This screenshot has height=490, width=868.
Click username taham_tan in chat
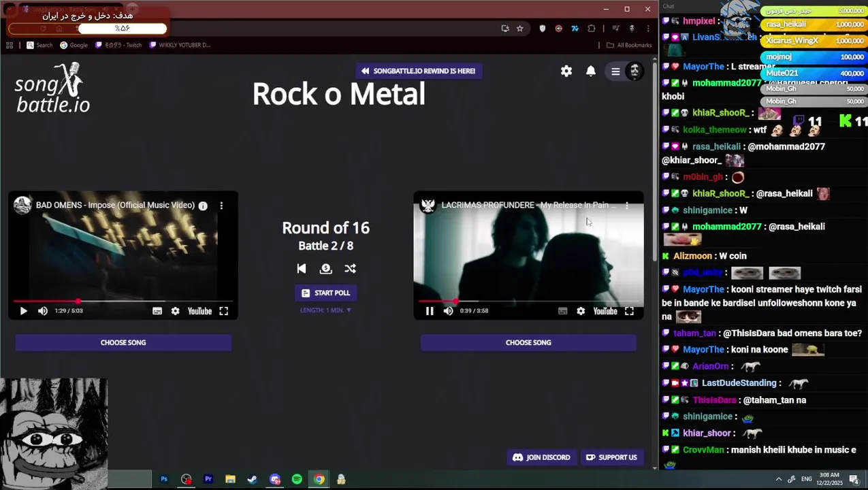(694, 333)
